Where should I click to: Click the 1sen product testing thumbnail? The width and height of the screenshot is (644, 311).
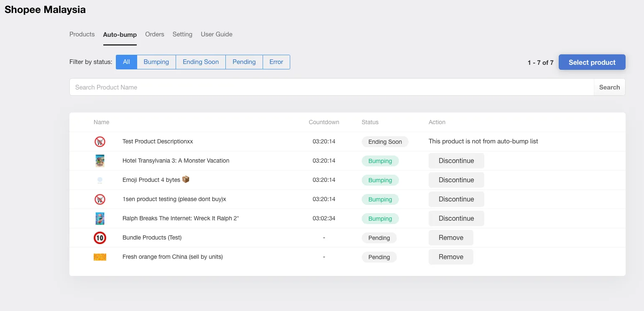(x=100, y=199)
